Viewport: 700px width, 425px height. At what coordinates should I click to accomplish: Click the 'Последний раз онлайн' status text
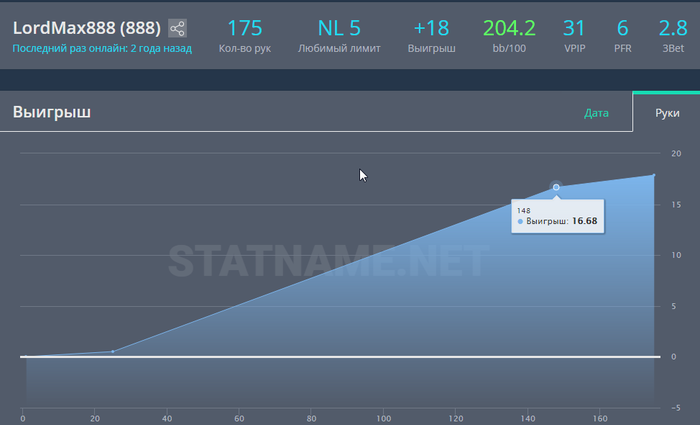pyautogui.click(x=102, y=47)
